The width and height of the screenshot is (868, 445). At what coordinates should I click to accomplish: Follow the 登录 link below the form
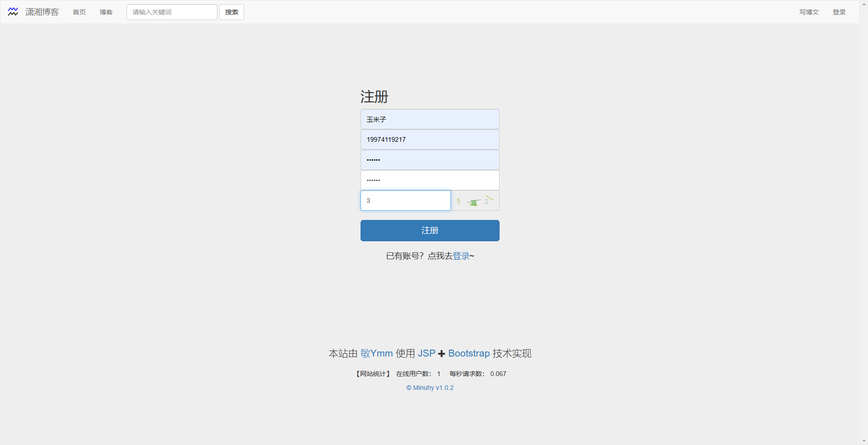coord(461,256)
